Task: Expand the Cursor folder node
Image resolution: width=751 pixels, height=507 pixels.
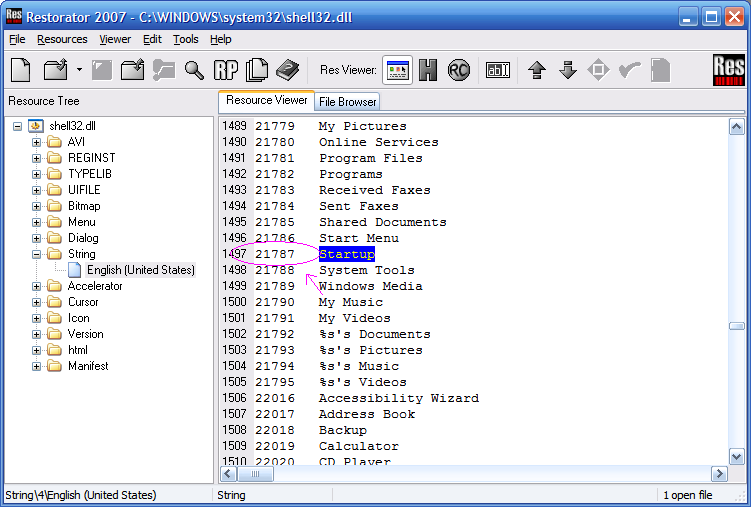Action: (36, 302)
